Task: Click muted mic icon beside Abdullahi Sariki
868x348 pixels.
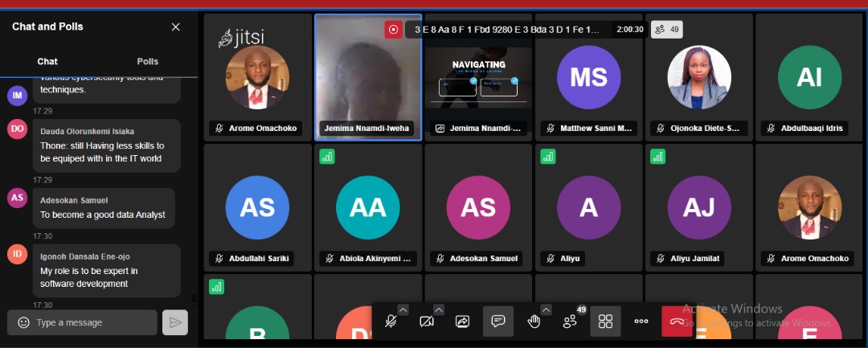Action: (x=219, y=258)
